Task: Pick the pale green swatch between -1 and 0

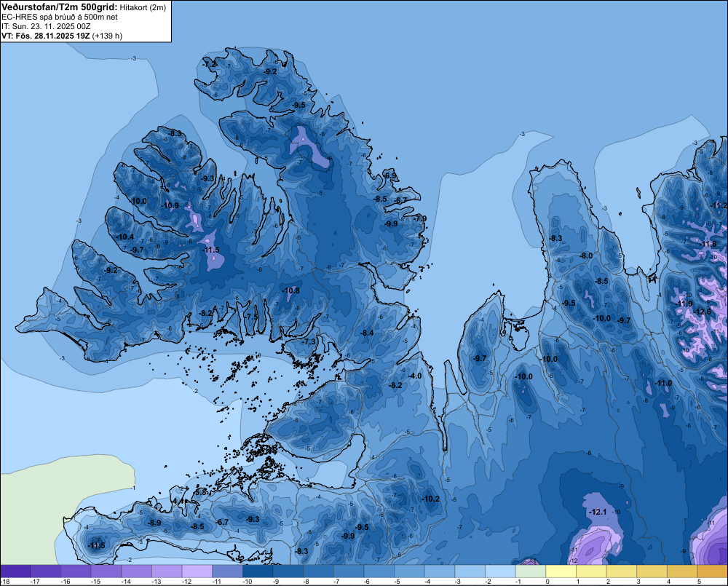Action: (531, 571)
